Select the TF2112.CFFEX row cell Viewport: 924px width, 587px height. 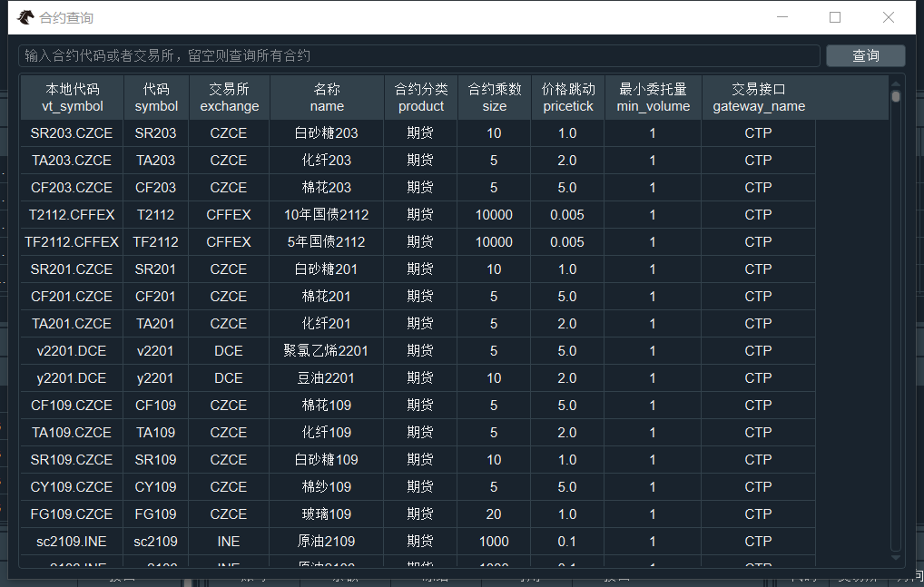click(x=72, y=242)
